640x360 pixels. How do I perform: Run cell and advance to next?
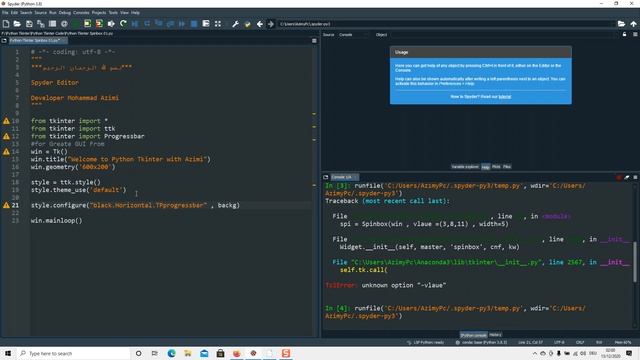coord(99,24)
